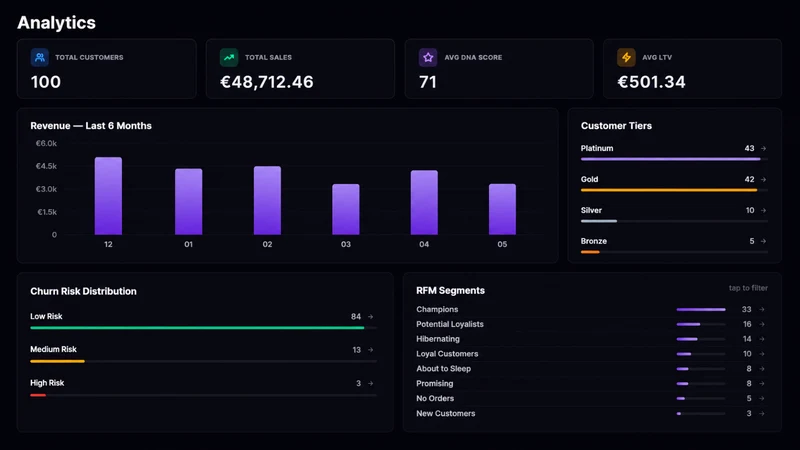The image size is (800, 450).
Task: Select the Gold tier label
Action: coord(589,180)
